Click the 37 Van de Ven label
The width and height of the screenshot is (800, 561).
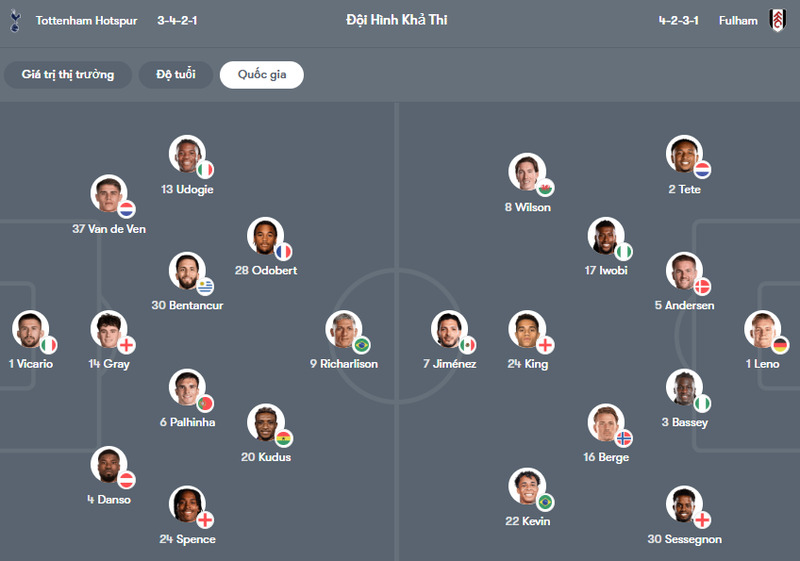109,229
